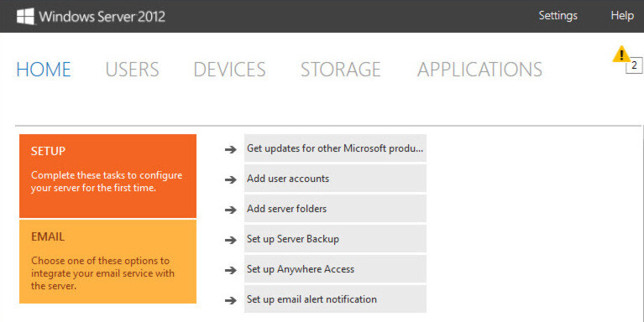
Task: Switch to the DEVICES tab
Action: click(x=229, y=70)
